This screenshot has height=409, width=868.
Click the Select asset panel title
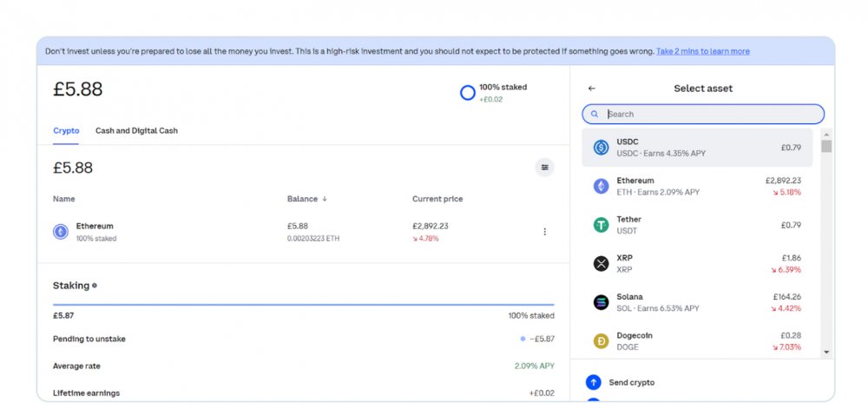tap(703, 89)
